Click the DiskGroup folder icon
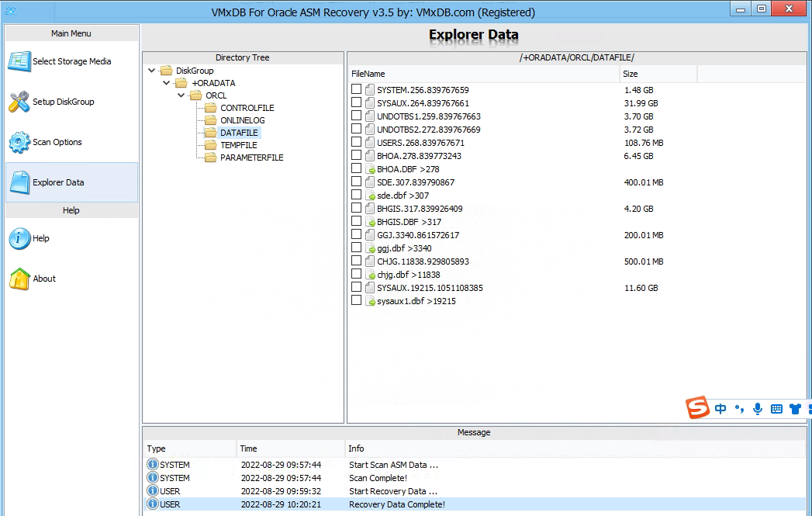The width and height of the screenshot is (812, 516). 166,71
